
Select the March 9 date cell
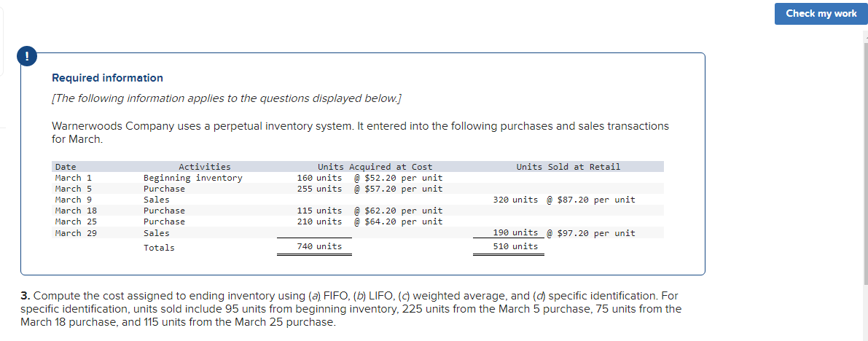pos(73,200)
